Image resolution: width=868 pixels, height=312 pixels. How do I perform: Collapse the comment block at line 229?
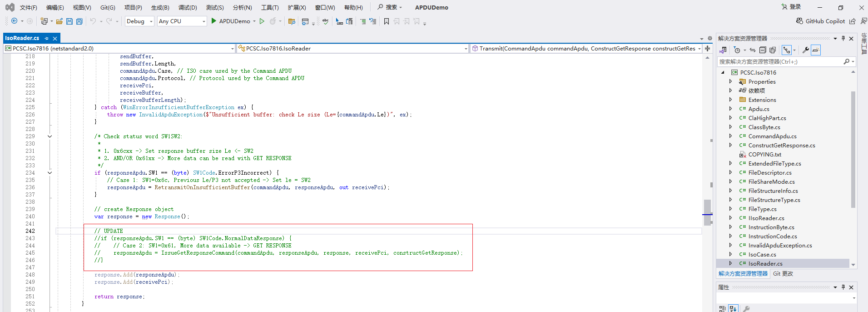click(50, 136)
